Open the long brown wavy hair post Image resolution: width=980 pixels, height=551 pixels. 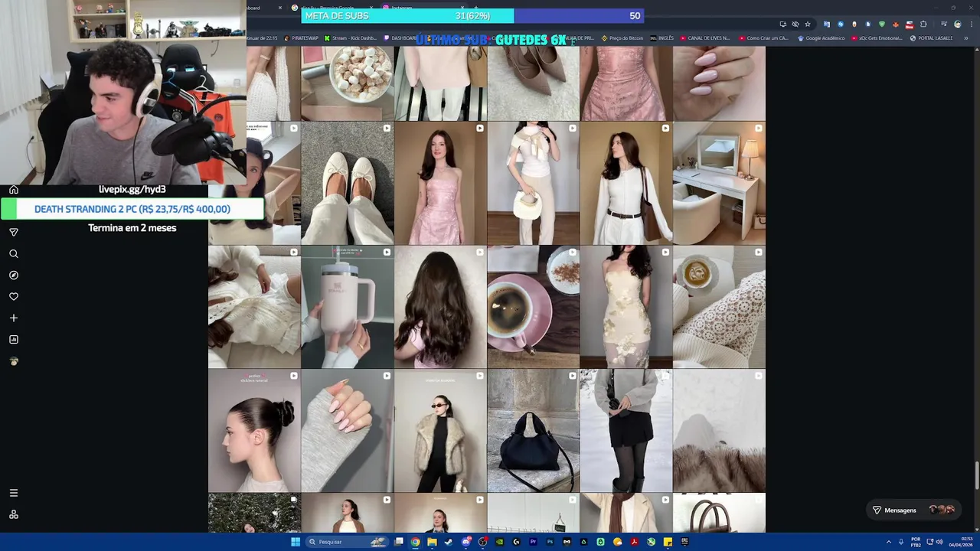(440, 307)
